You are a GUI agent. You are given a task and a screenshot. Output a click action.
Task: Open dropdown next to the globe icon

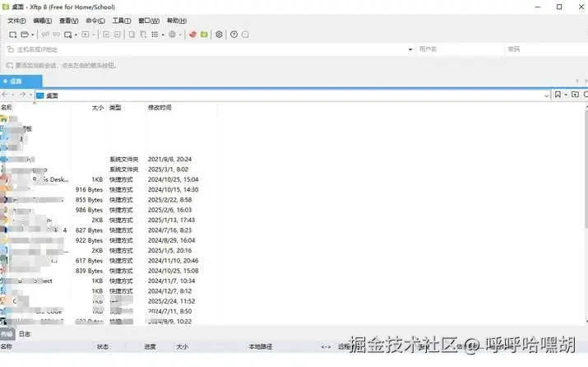(x=180, y=35)
